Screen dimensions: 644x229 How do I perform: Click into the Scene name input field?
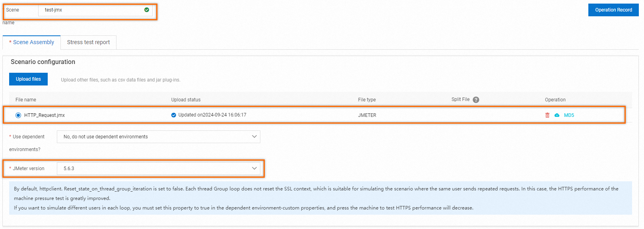tap(95, 10)
